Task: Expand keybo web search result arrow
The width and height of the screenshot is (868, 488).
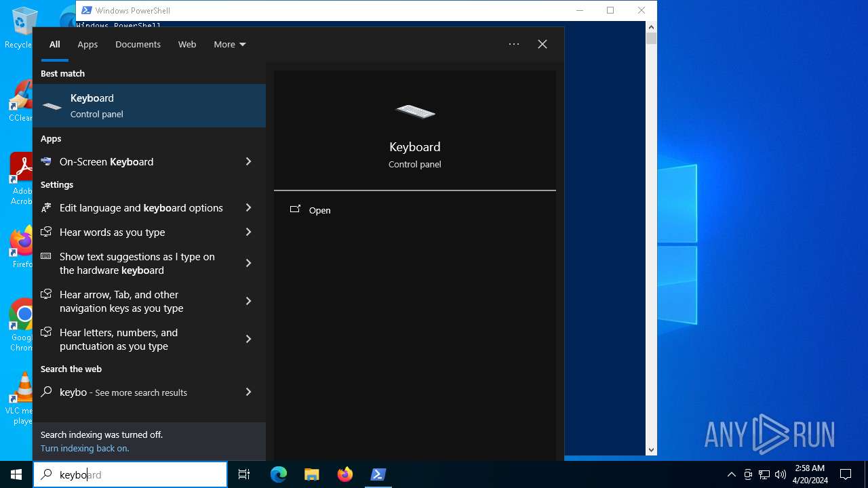Action: [248, 392]
